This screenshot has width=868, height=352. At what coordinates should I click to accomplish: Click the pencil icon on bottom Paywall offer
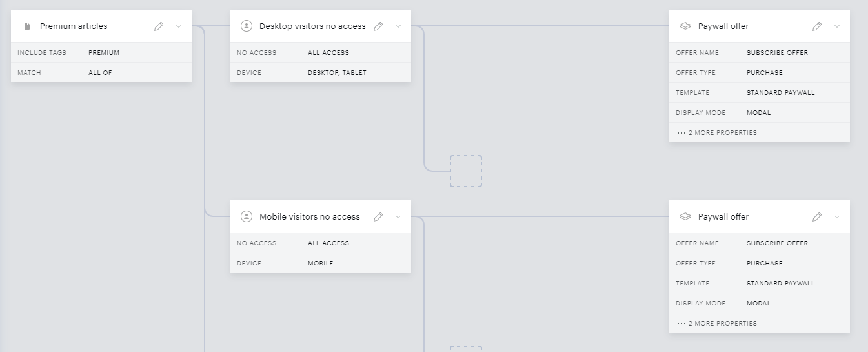click(x=817, y=217)
